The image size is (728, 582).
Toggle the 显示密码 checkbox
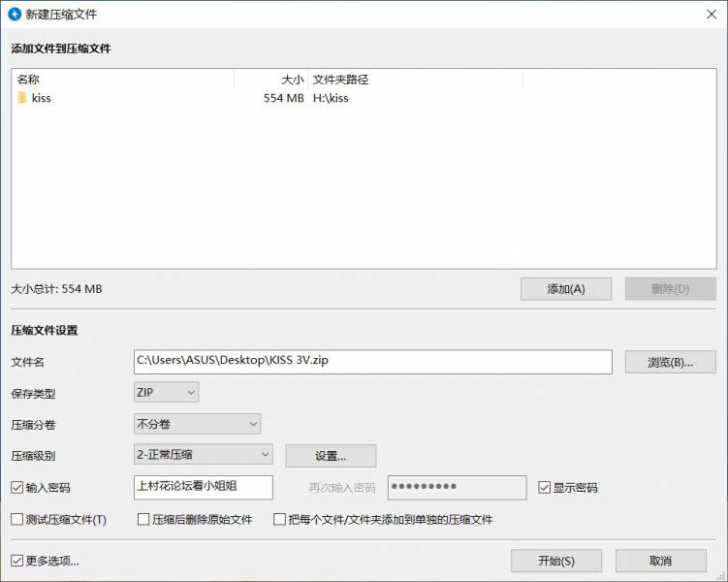pos(544,488)
